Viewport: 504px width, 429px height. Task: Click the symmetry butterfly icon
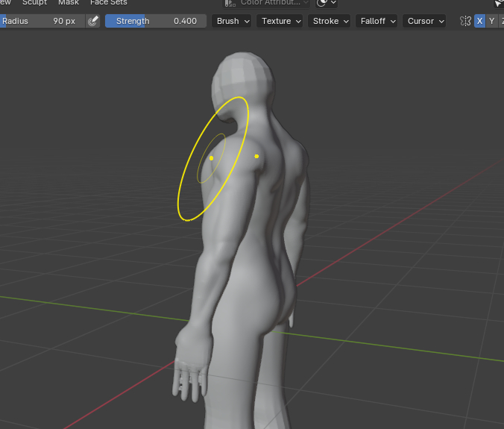pos(465,21)
